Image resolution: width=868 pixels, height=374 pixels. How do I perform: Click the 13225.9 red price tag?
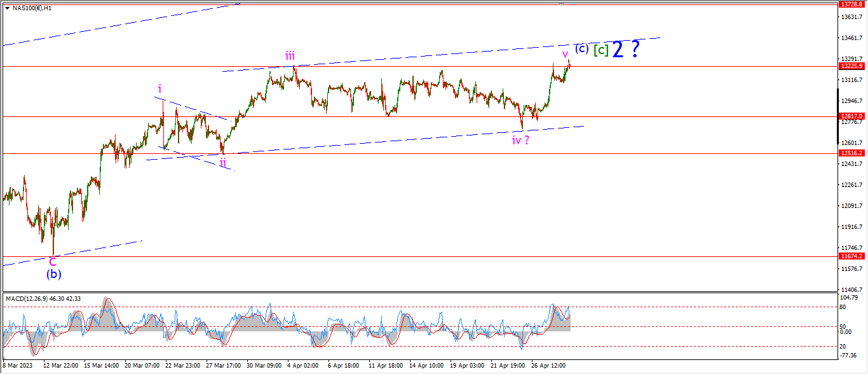pyautogui.click(x=851, y=66)
